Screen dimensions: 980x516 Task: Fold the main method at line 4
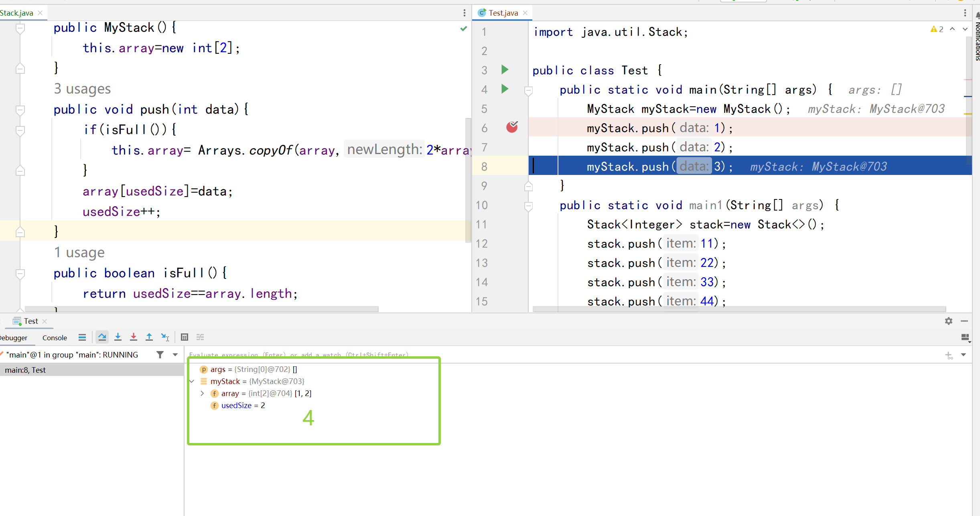coord(528,91)
